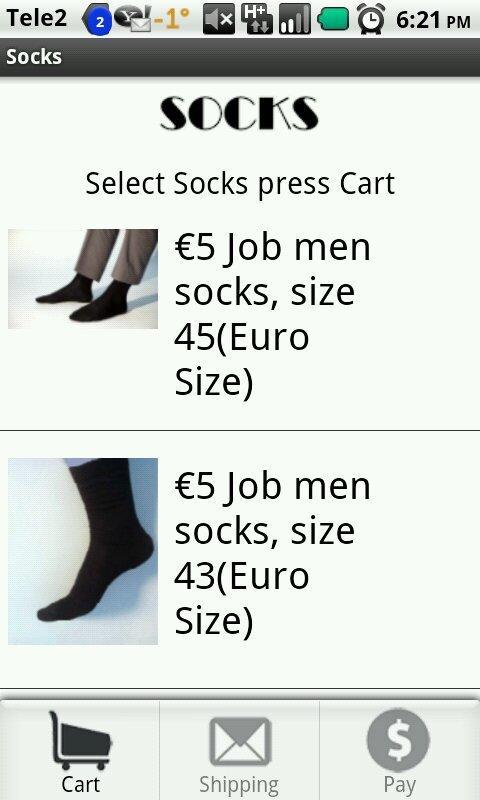Tap the H+ data connection icon

tap(257, 19)
